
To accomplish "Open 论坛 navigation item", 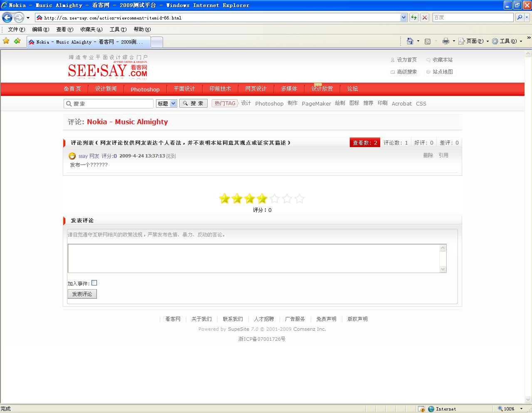I will tap(353, 89).
